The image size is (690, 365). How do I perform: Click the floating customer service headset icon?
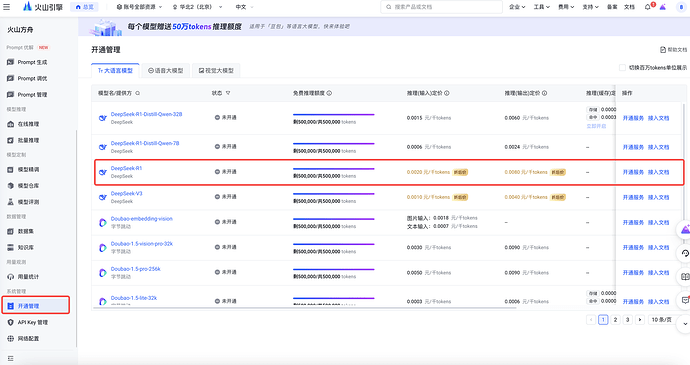coord(685,253)
